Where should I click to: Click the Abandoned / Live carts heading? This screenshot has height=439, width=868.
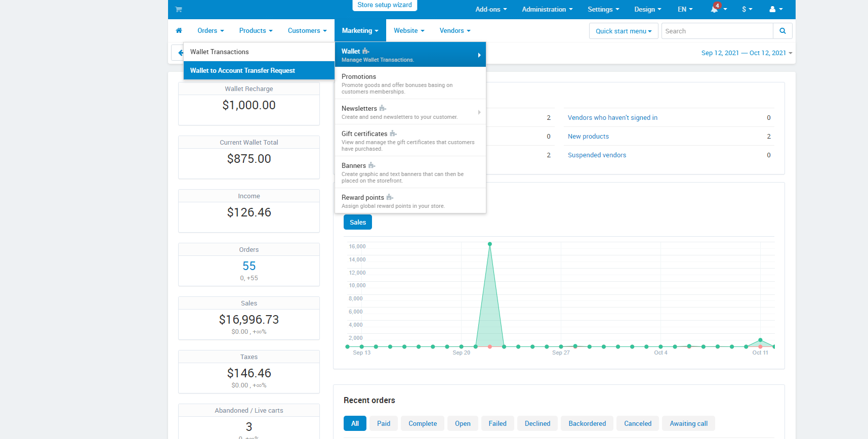point(249,410)
